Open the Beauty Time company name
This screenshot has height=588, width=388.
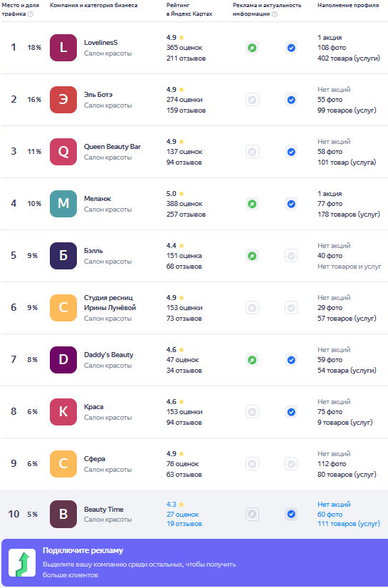(104, 510)
